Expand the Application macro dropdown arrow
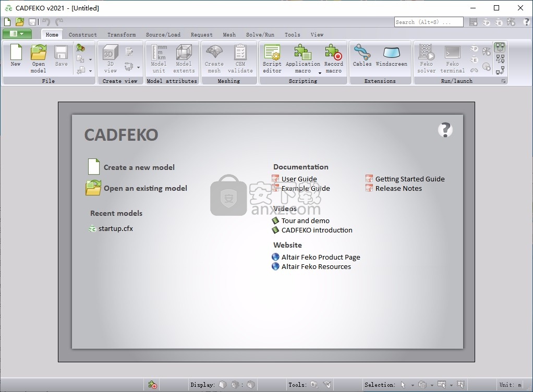533x392 pixels. tap(320, 73)
